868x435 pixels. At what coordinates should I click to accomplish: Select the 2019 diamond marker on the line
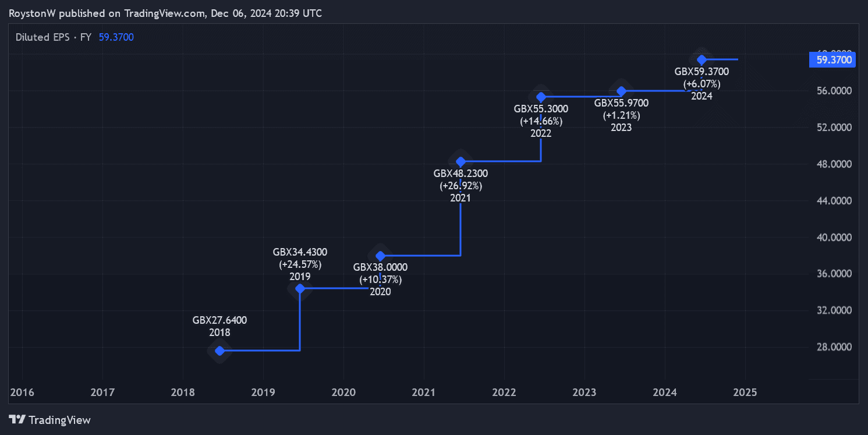click(300, 288)
